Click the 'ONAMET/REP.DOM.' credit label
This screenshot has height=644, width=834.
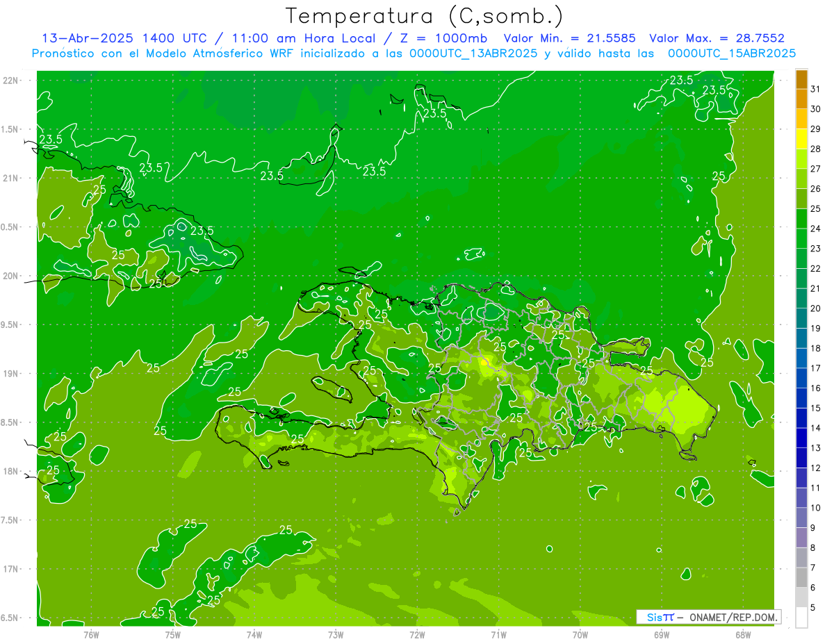click(x=733, y=617)
